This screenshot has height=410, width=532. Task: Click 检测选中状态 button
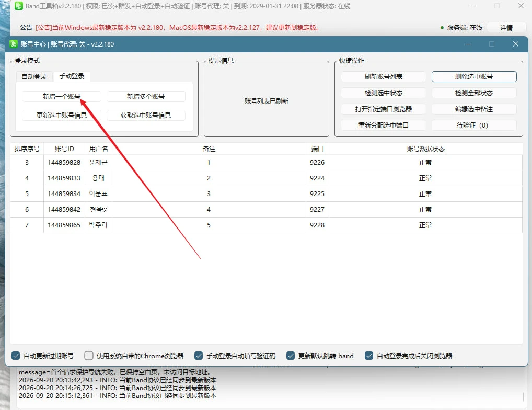click(x=384, y=93)
